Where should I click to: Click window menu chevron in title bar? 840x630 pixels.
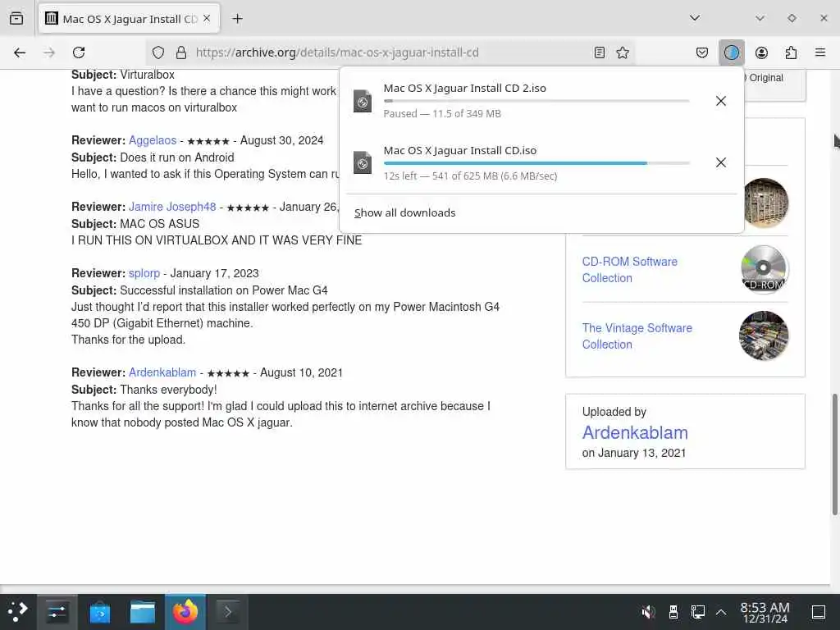tap(760, 18)
